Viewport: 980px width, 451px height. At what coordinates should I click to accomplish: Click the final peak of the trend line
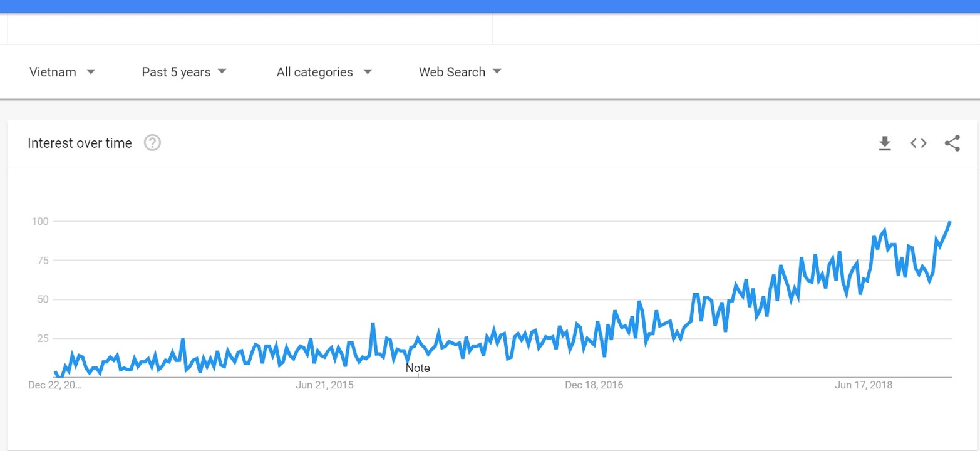[950, 222]
